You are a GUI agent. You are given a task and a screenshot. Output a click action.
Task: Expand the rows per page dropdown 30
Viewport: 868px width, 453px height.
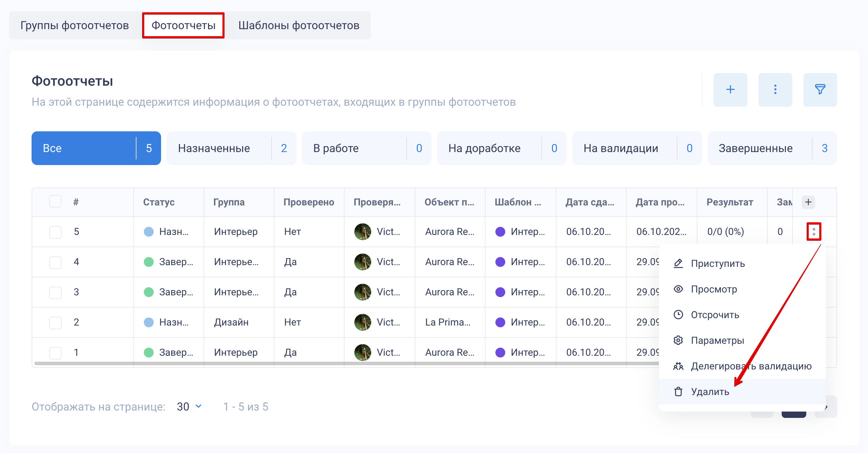click(189, 407)
